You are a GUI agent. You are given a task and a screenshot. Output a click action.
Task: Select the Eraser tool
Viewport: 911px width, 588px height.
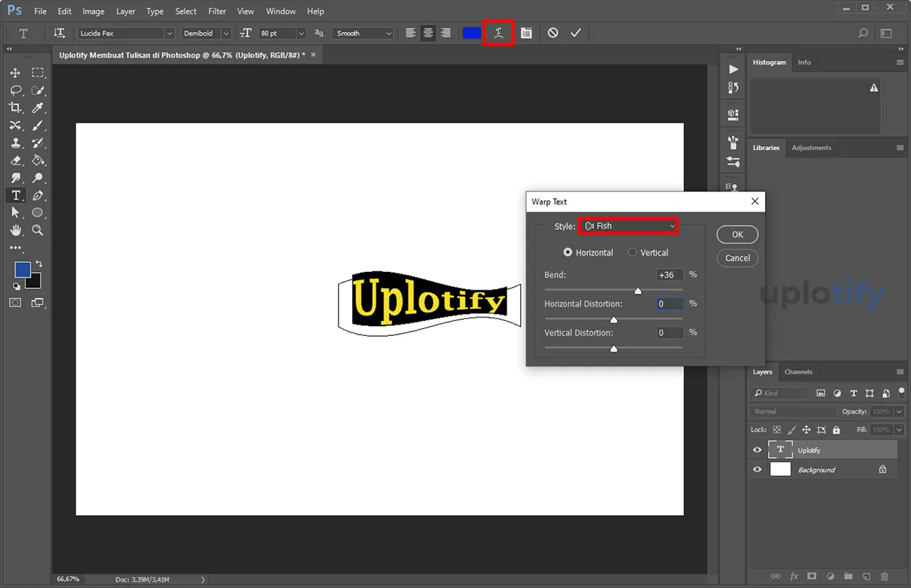pos(16,160)
